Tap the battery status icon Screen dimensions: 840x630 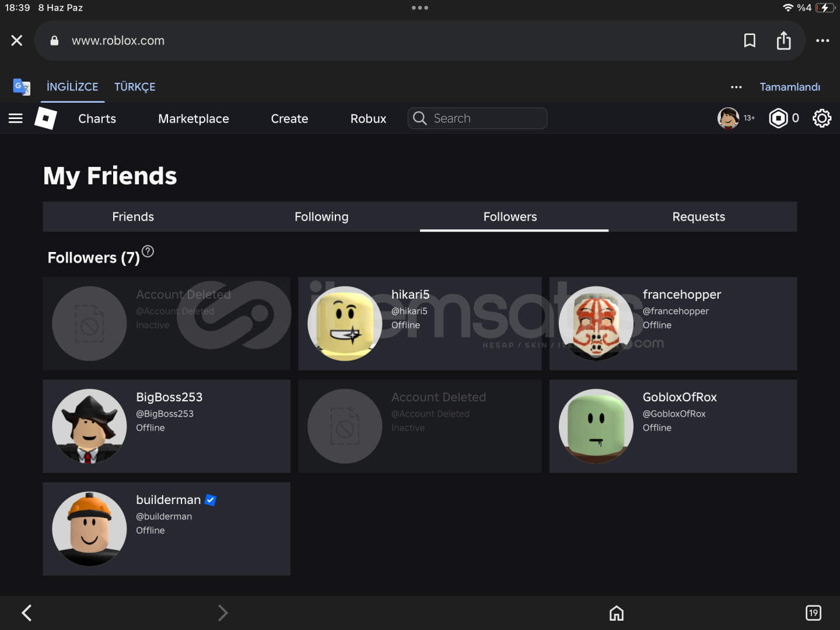click(825, 8)
